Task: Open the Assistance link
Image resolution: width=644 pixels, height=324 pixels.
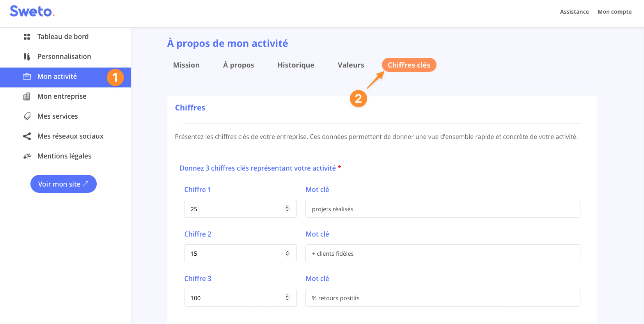Action: point(574,12)
